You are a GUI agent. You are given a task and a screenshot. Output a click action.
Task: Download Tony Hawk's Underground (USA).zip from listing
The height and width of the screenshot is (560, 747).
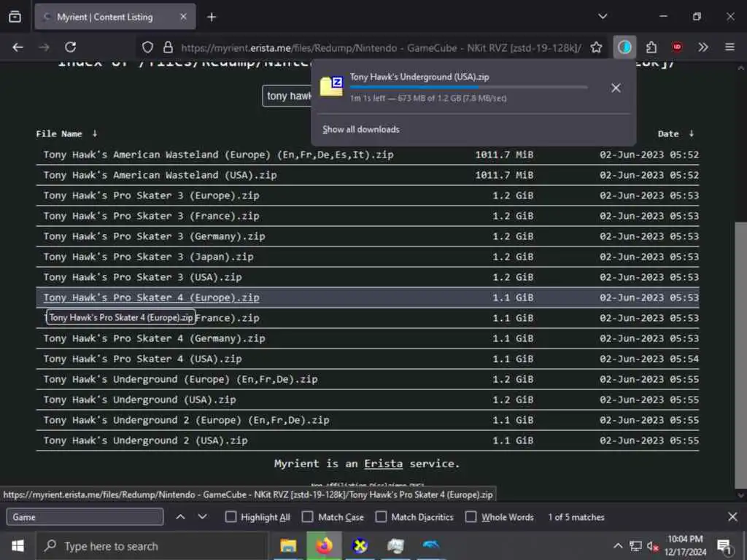point(139,400)
